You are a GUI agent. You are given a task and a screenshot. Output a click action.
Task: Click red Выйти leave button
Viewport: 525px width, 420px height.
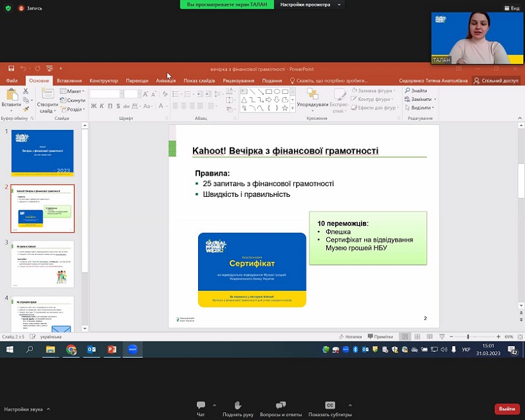coord(507,408)
